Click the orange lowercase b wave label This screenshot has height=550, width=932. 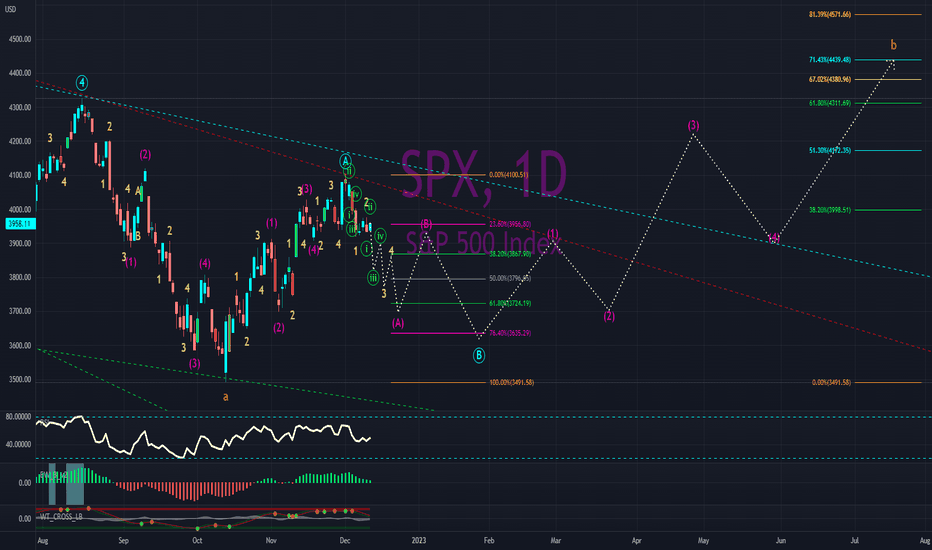(x=893, y=45)
